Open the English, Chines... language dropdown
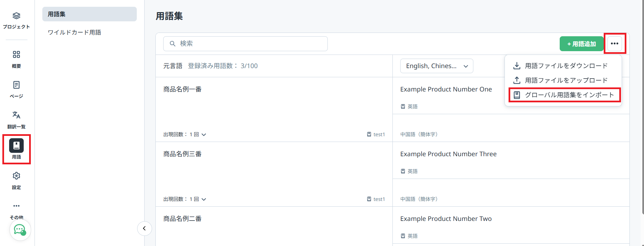The height and width of the screenshot is (246, 644). point(436,66)
